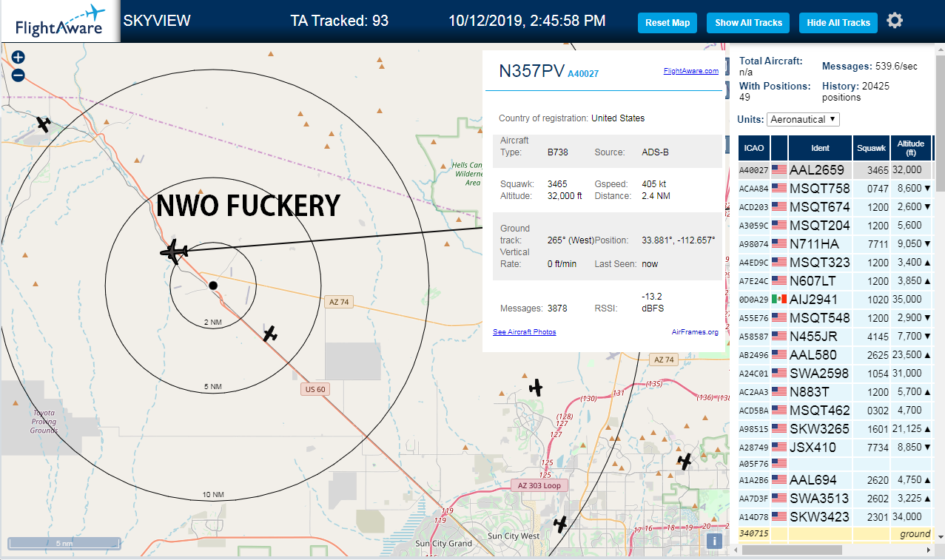
Task: Select the AAL2659 row in aircraft table
Action: [835, 170]
